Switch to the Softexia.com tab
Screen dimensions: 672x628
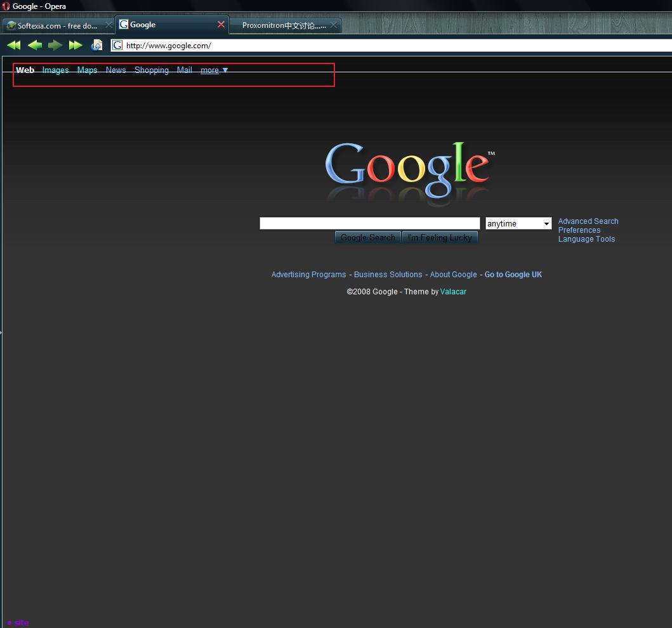(x=58, y=26)
